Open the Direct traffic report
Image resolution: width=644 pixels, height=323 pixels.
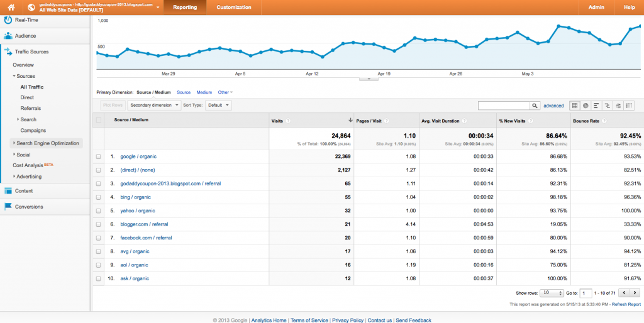(x=27, y=97)
